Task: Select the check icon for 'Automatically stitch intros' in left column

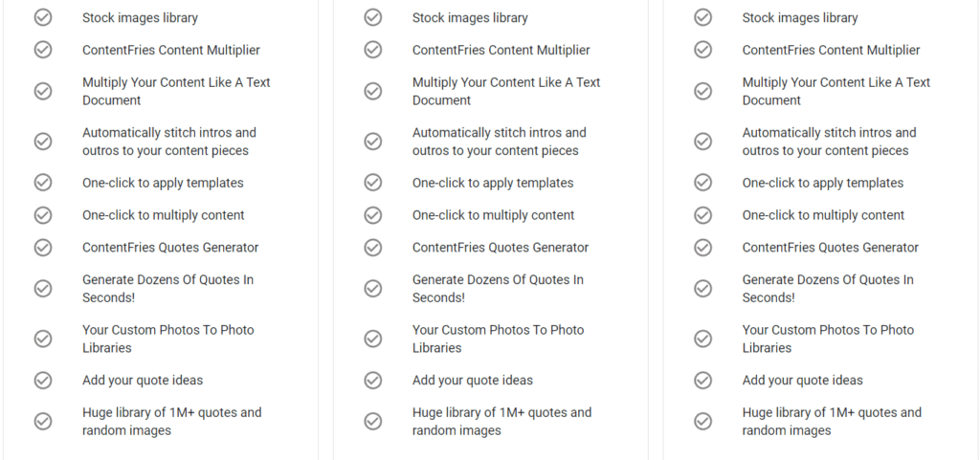Action: [43, 142]
